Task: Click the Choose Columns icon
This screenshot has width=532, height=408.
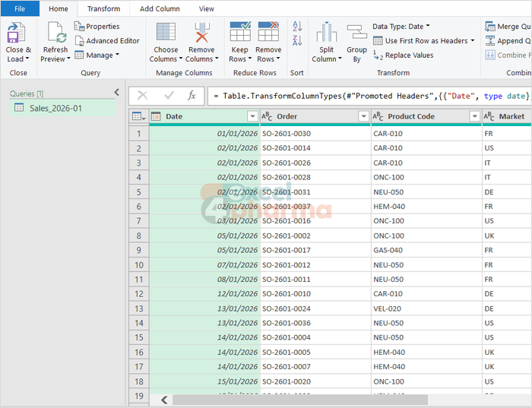Action: pos(166,32)
